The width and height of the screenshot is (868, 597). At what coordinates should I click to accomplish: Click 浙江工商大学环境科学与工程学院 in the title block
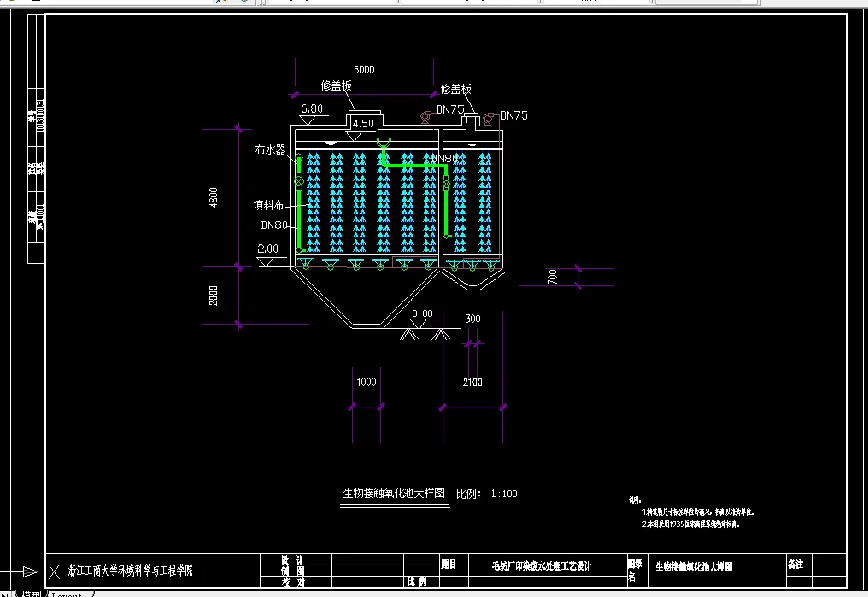130,571
